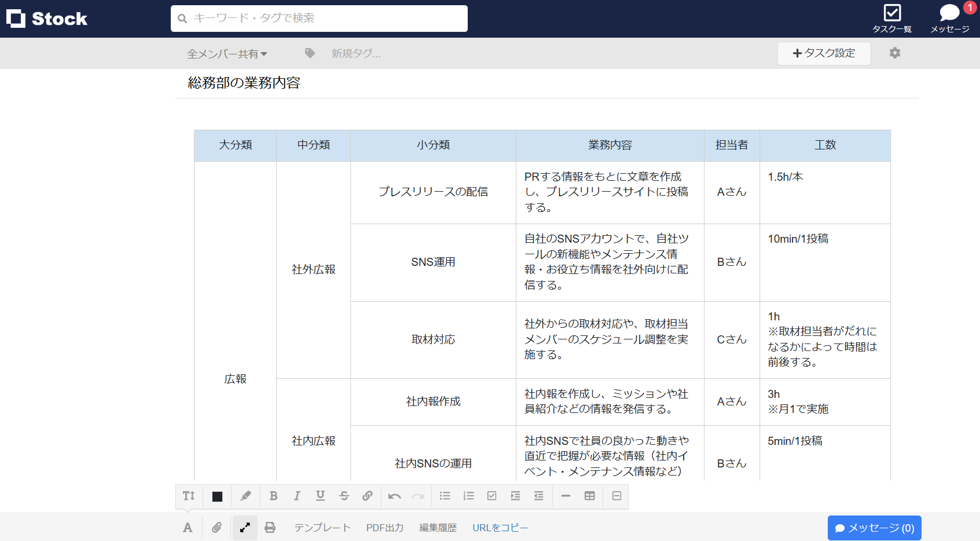Click the tag icon
The image size is (980, 541).
(x=310, y=53)
